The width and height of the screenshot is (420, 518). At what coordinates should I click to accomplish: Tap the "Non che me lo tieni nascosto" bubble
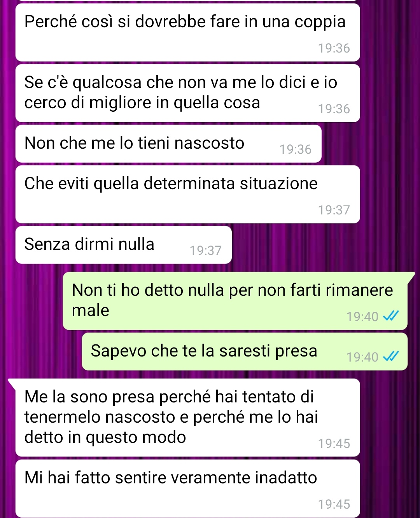pos(168,144)
